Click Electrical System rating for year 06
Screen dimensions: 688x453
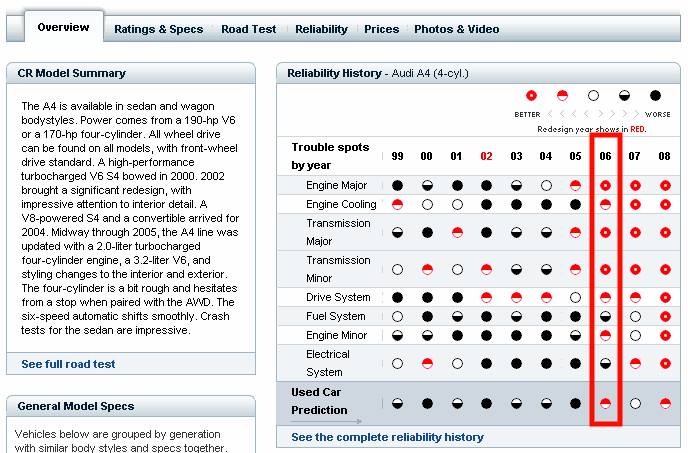[605, 363]
